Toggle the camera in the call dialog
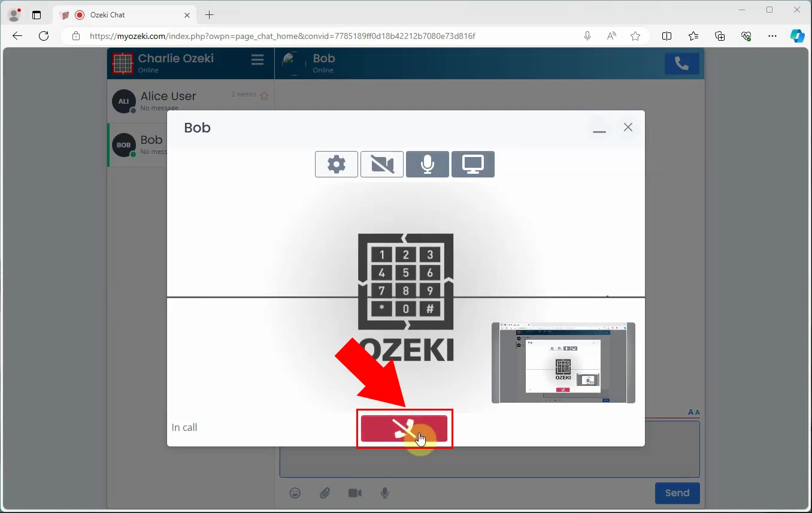 pos(382,164)
